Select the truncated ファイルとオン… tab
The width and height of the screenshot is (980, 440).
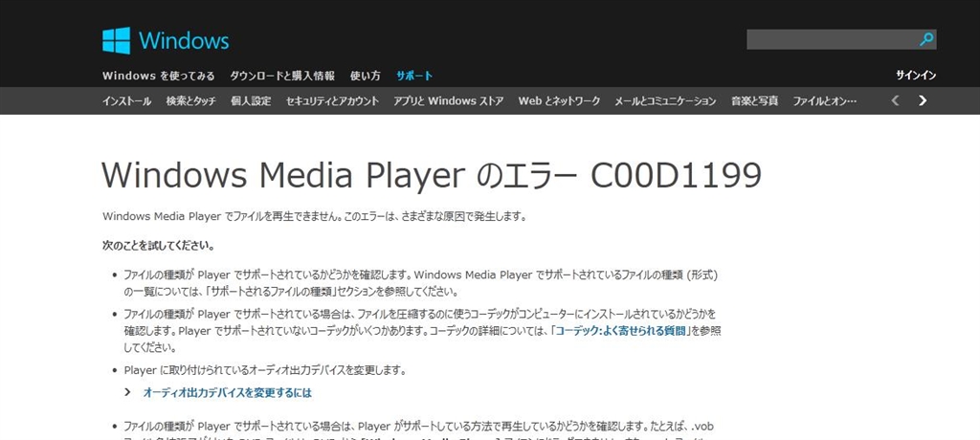pyautogui.click(x=824, y=100)
